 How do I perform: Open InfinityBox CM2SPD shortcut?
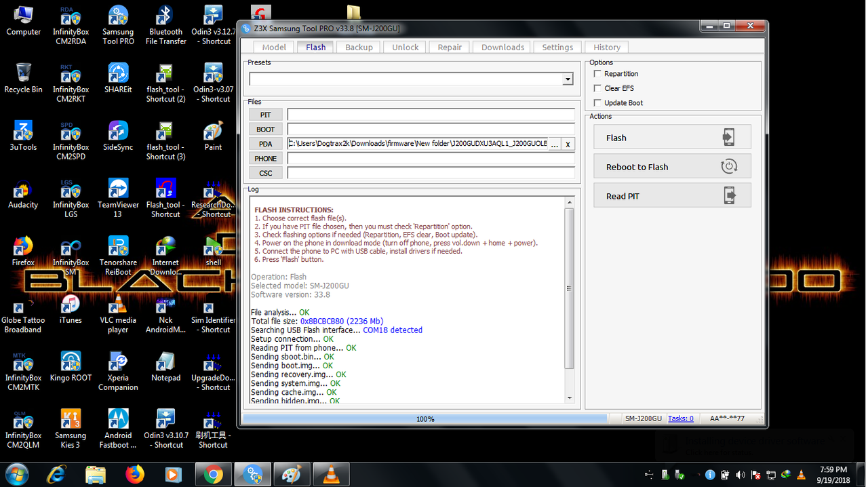pyautogui.click(x=71, y=140)
